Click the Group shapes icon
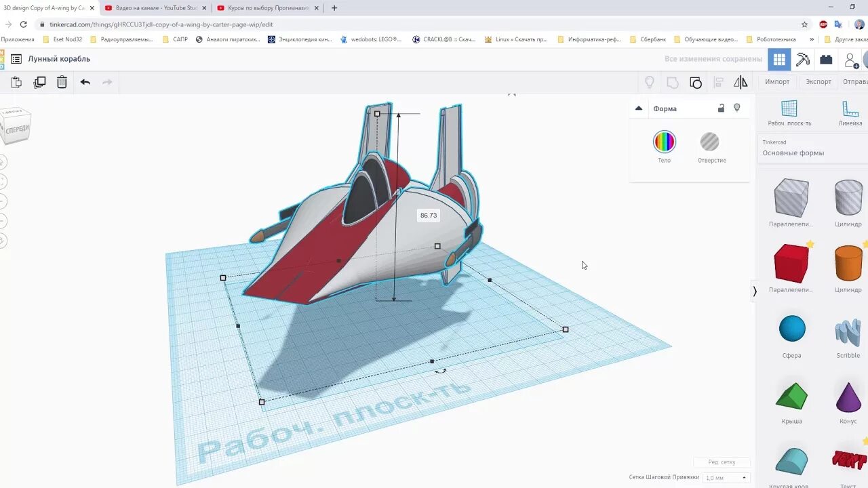 (x=673, y=83)
